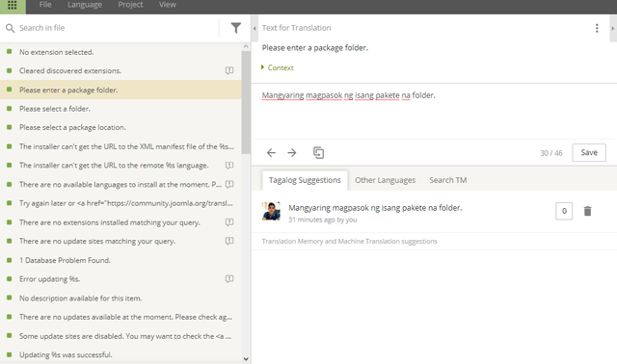Click the suggestion vote count box
Screen dimensions: 617x364
click(x=564, y=211)
